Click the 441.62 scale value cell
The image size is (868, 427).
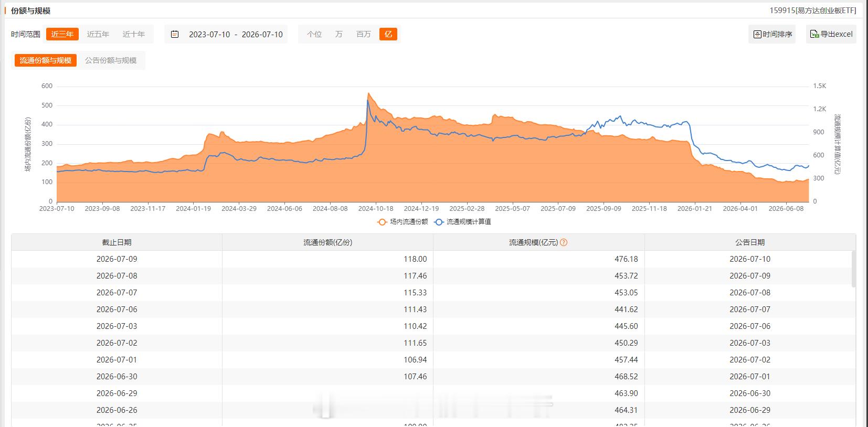pyautogui.click(x=539, y=309)
